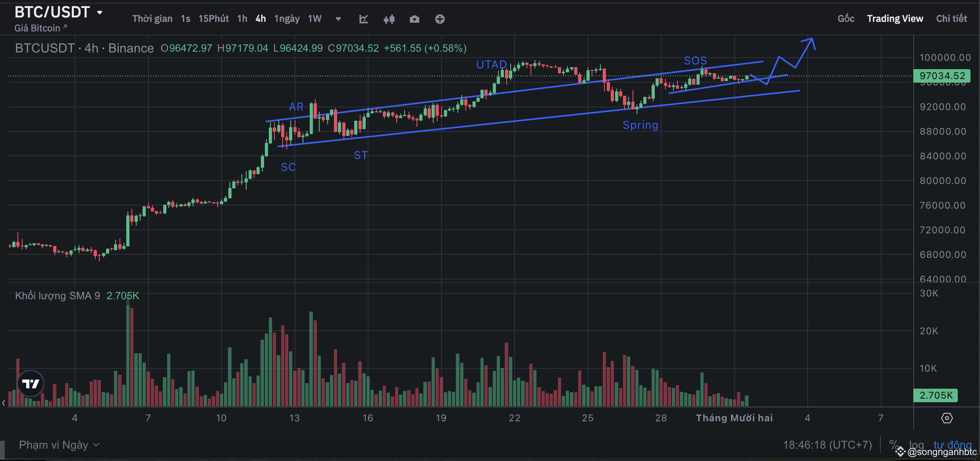Expand the extra timeframes dropdown arrow
The image size is (980, 461).
(338, 19)
